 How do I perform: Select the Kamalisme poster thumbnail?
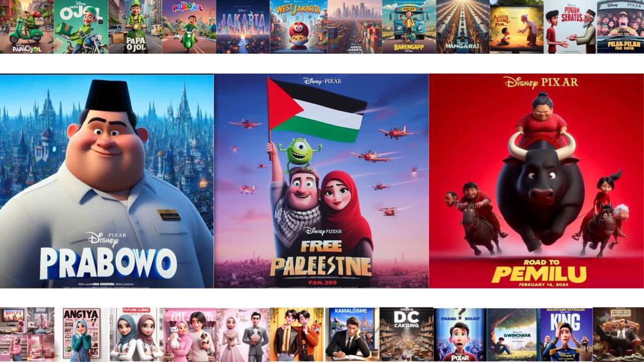point(352,334)
